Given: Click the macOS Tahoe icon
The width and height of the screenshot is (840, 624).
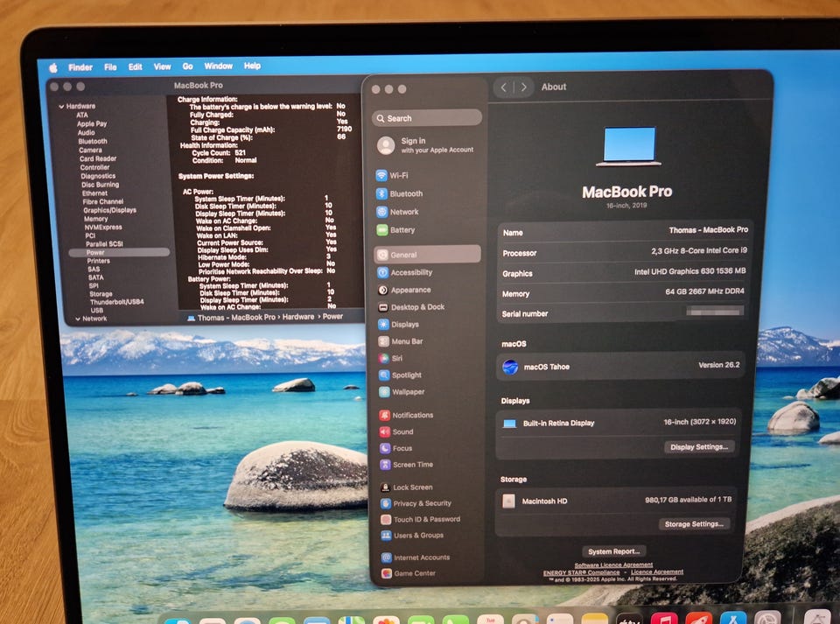Looking at the screenshot, I should point(510,367).
